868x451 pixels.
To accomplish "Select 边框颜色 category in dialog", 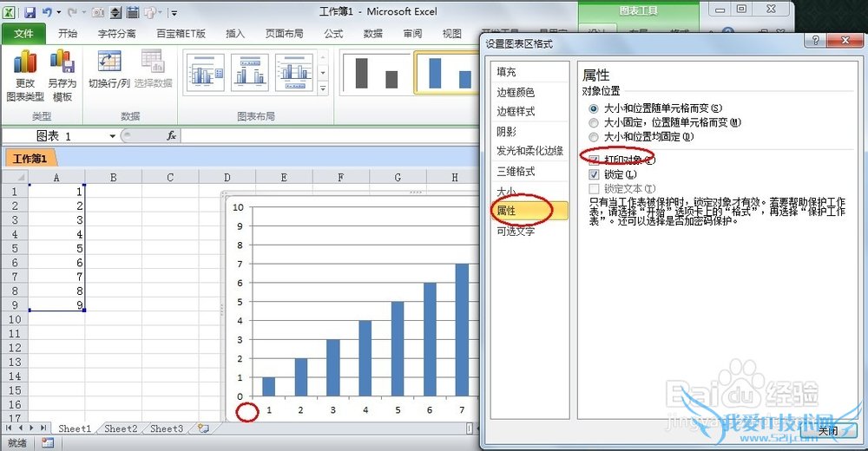I will (529, 93).
